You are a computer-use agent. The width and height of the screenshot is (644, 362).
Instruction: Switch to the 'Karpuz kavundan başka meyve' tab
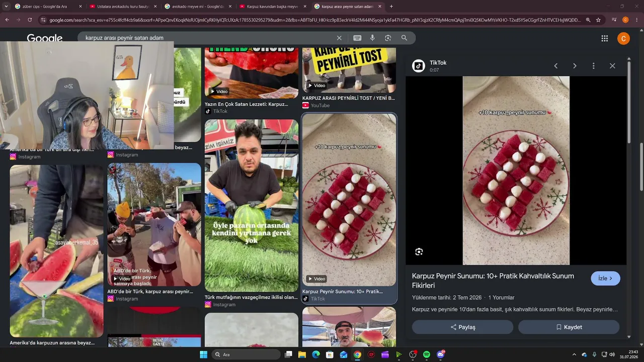(x=273, y=7)
